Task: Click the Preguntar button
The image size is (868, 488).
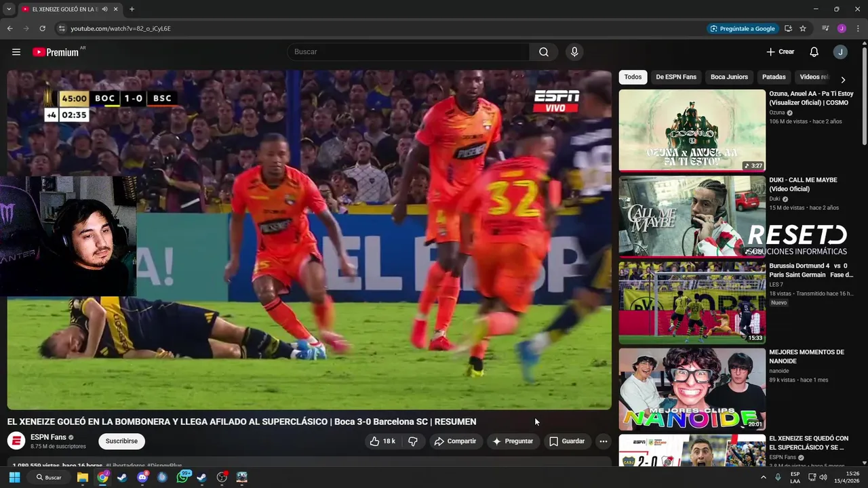Action: coord(513,441)
